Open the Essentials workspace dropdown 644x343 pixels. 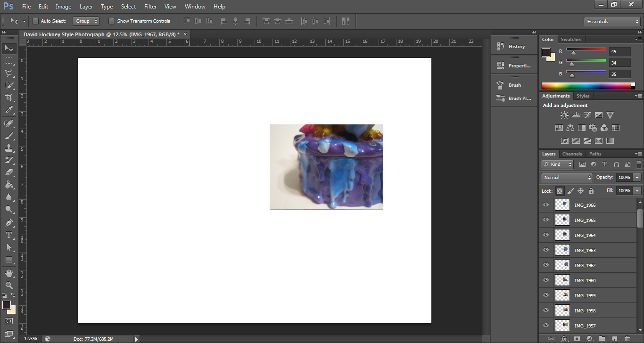(x=611, y=22)
